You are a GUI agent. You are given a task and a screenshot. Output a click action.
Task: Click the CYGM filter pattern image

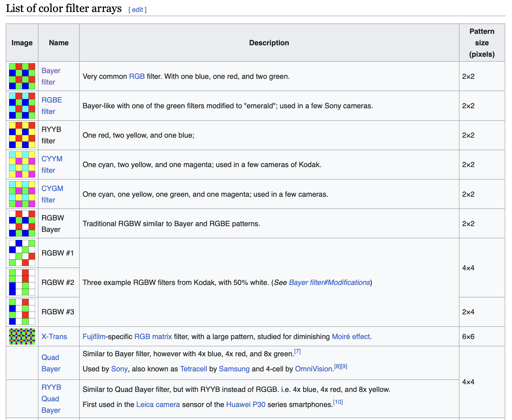[x=22, y=194]
